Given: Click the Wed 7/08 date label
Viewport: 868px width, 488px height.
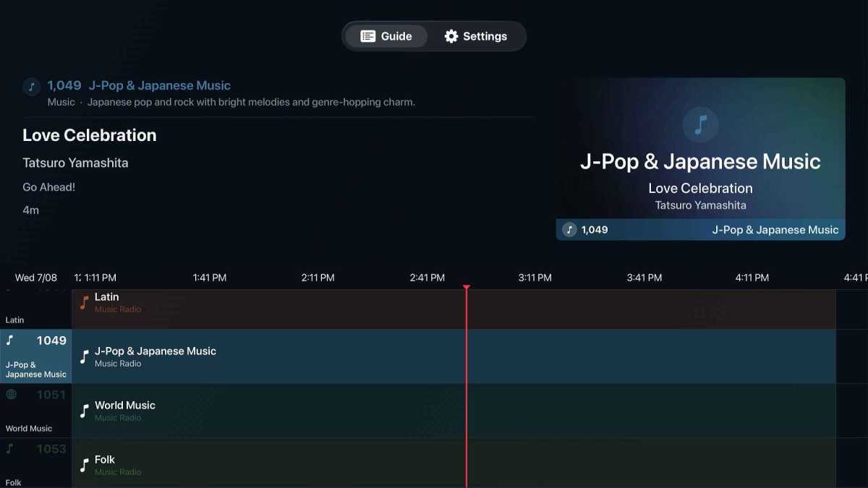Looking at the screenshot, I should (x=36, y=278).
